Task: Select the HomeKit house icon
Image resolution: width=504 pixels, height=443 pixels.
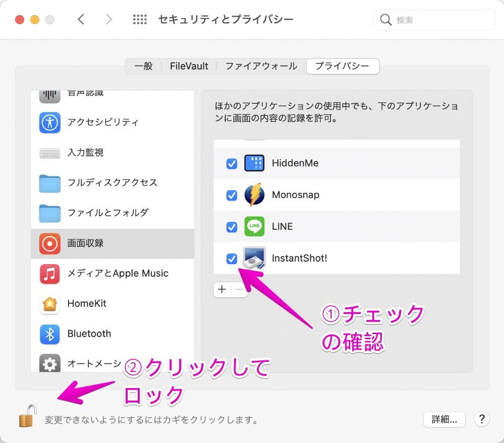Action: pyautogui.click(x=50, y=304)
